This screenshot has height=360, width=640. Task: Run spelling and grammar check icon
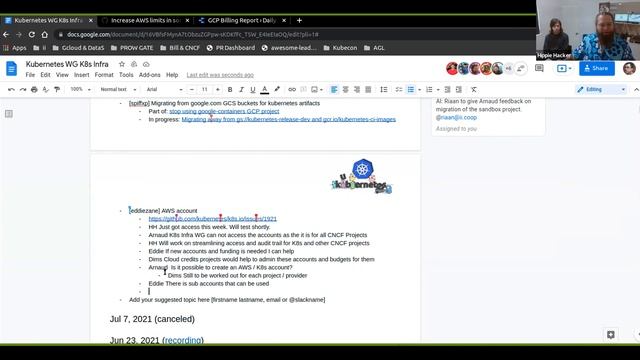46,89
